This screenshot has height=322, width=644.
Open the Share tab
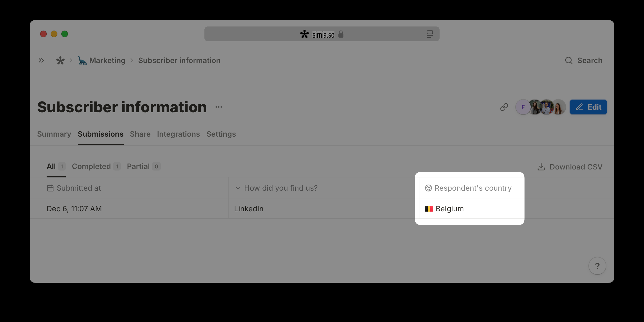coord(140,134)
